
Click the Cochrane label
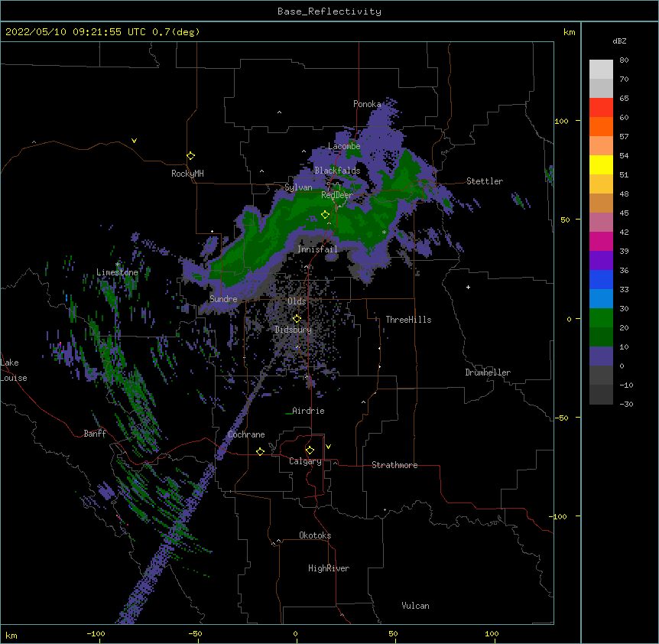(246, 434)
